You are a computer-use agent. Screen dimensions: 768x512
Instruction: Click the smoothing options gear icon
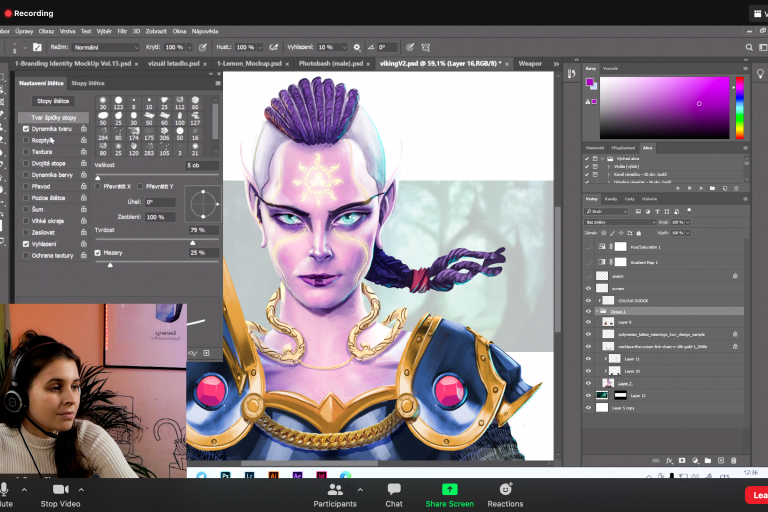(357, 47)
